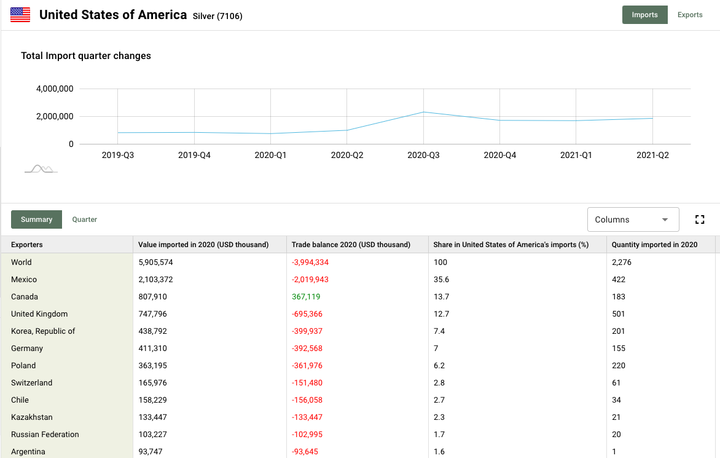The height and width of the screenshot is (458, 720).
Task: Select the World row label
Action: [x=21, y=262]
